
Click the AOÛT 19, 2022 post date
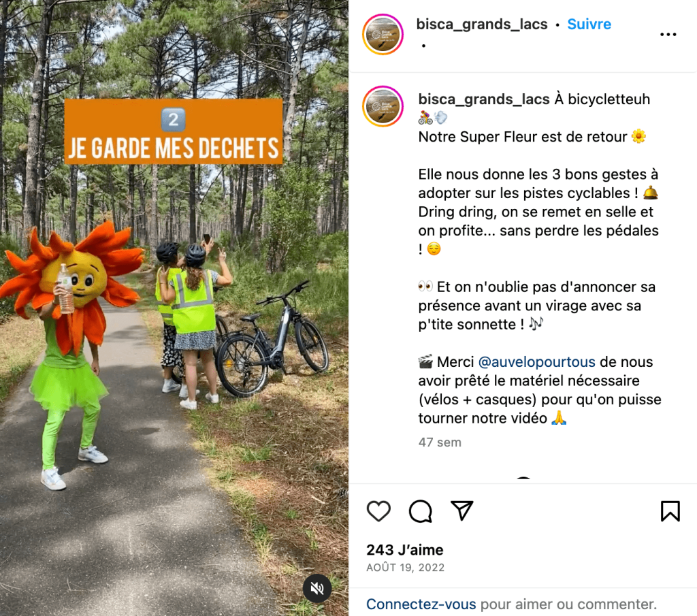tap(406, 568)
